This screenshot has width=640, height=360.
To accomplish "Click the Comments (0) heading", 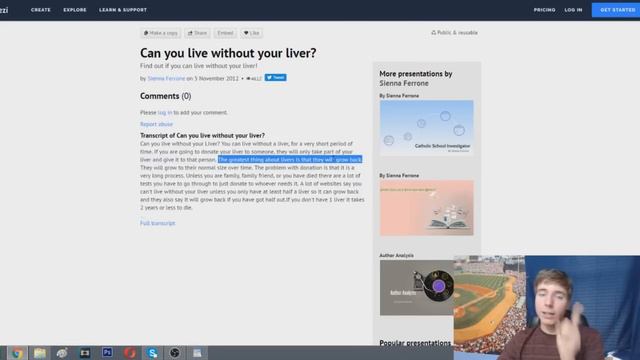I will pyautogui.click(x=166, y=96).
